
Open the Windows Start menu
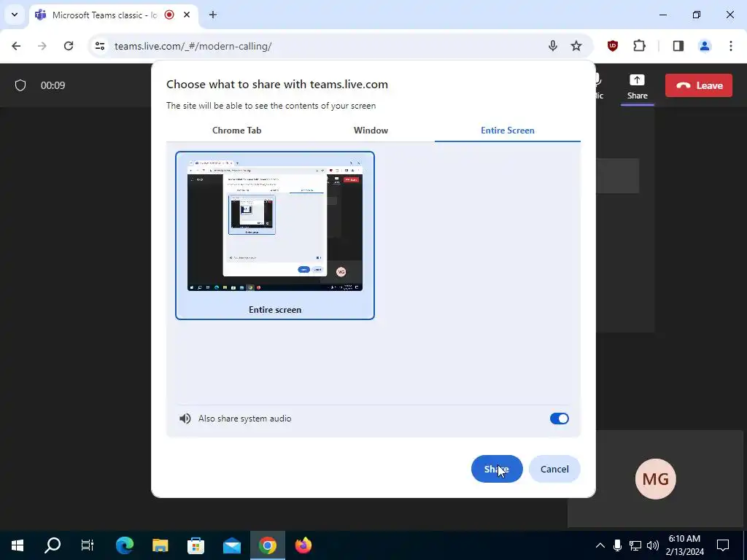click(18, 545)
